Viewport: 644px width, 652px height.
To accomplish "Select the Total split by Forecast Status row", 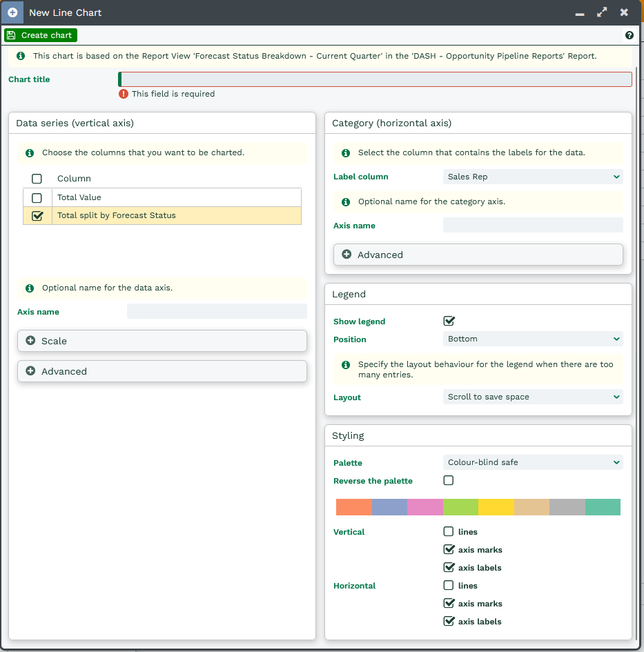I will 176,215.
